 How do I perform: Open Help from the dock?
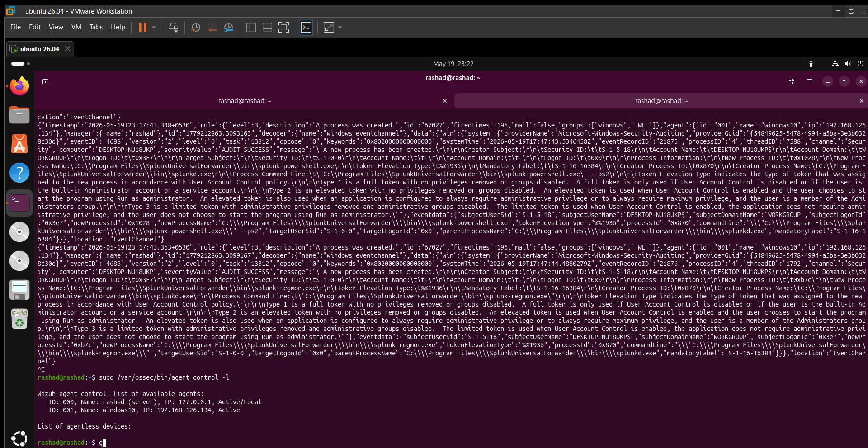pyautogui.click(x=19, y=173)
